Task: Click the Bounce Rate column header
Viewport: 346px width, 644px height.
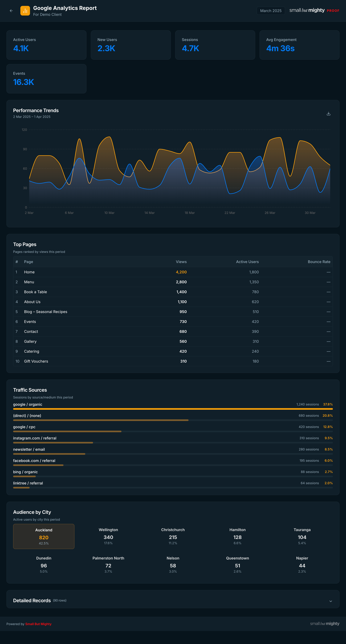Action: pyautogui.click(x=319, y=262)
